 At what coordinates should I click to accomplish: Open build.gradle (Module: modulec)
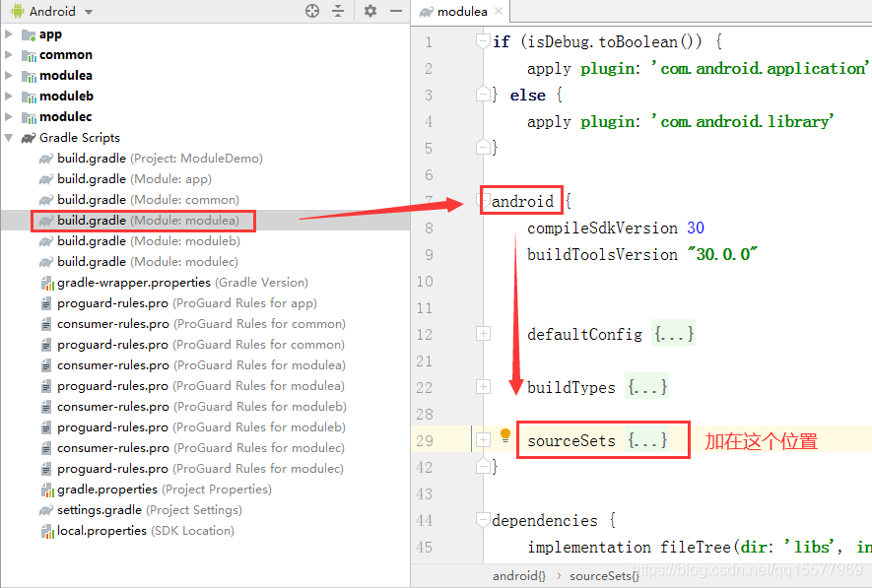138,262
